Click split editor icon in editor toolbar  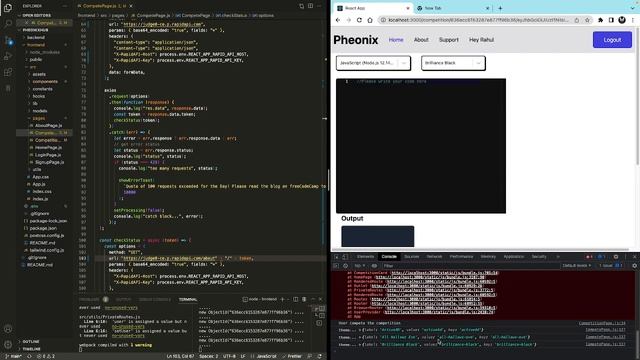point(311,6)
